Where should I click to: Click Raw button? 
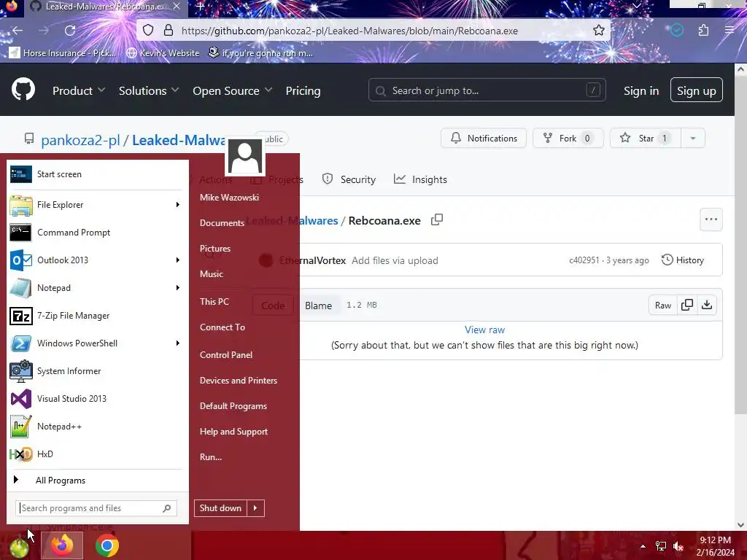[662, 306]
